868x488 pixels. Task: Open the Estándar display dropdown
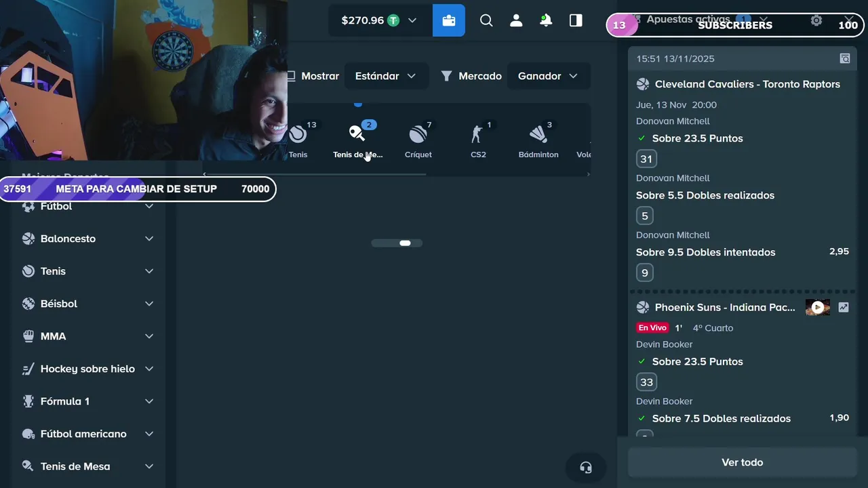coord(387,76)
